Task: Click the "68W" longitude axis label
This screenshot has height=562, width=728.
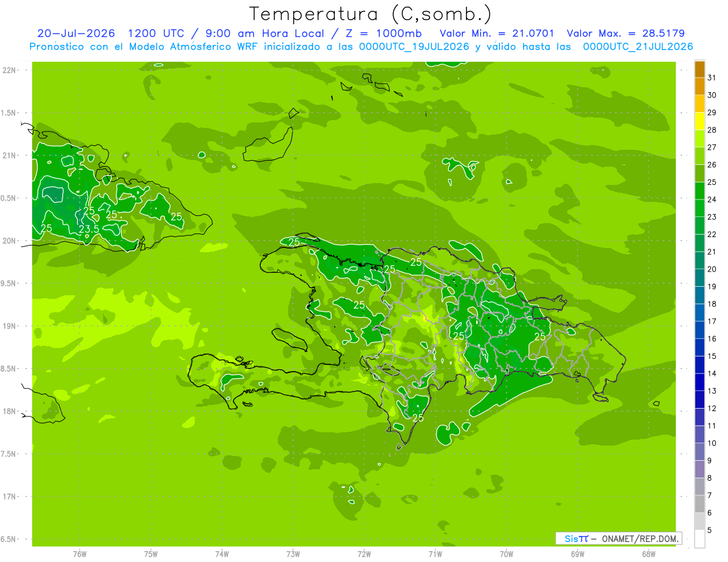Action: pos(649,554)
